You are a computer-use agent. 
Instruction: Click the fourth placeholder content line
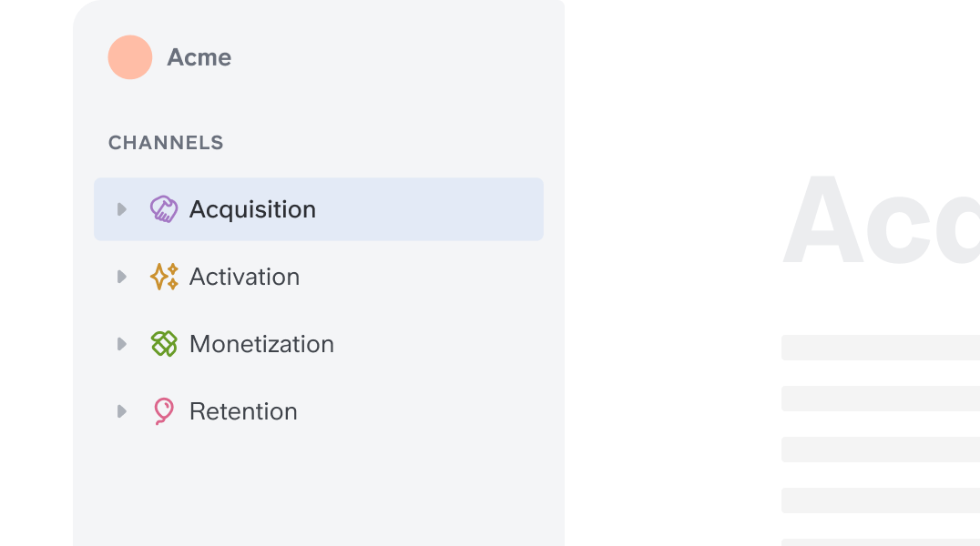880,500
